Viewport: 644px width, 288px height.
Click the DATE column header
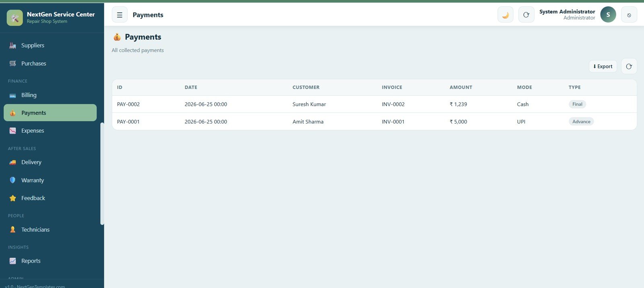point(191,87)
